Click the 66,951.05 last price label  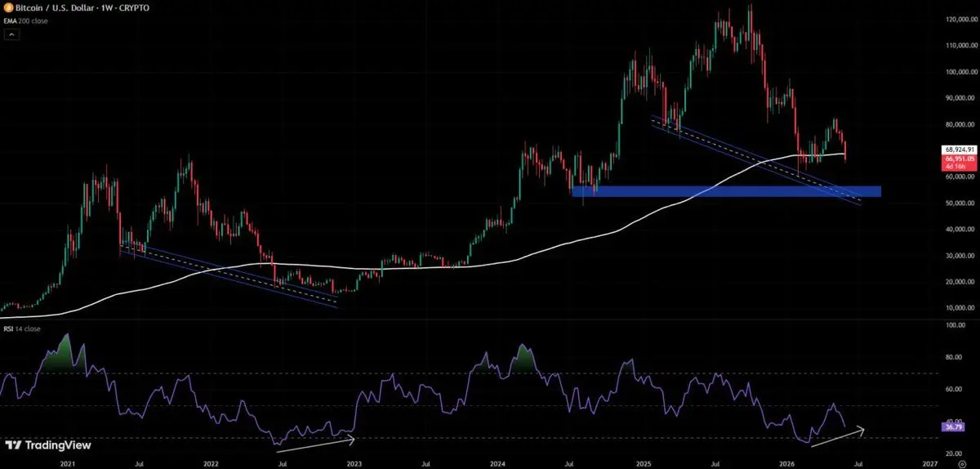959,159
